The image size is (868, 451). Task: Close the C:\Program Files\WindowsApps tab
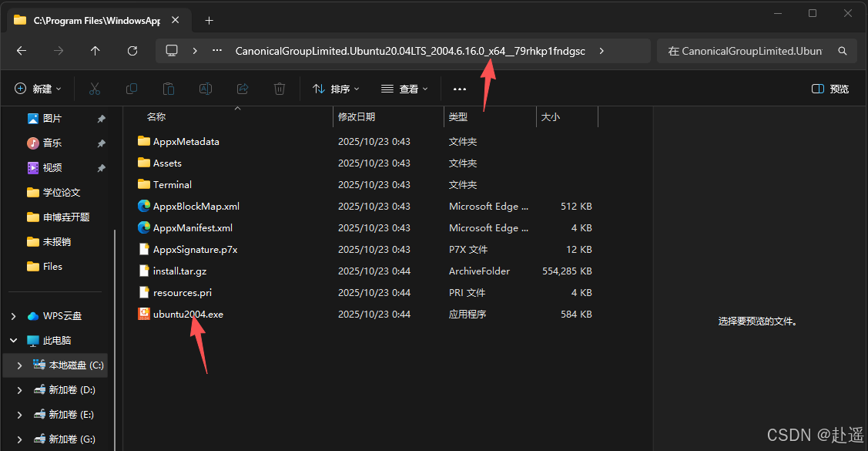point(175,20)
